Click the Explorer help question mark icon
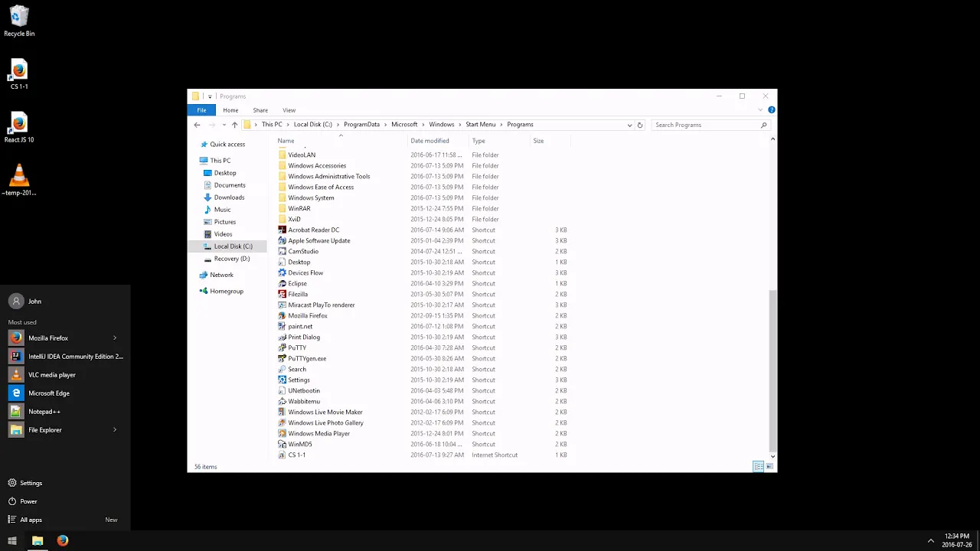Screen dimensions: 980x551 (771, 110)
